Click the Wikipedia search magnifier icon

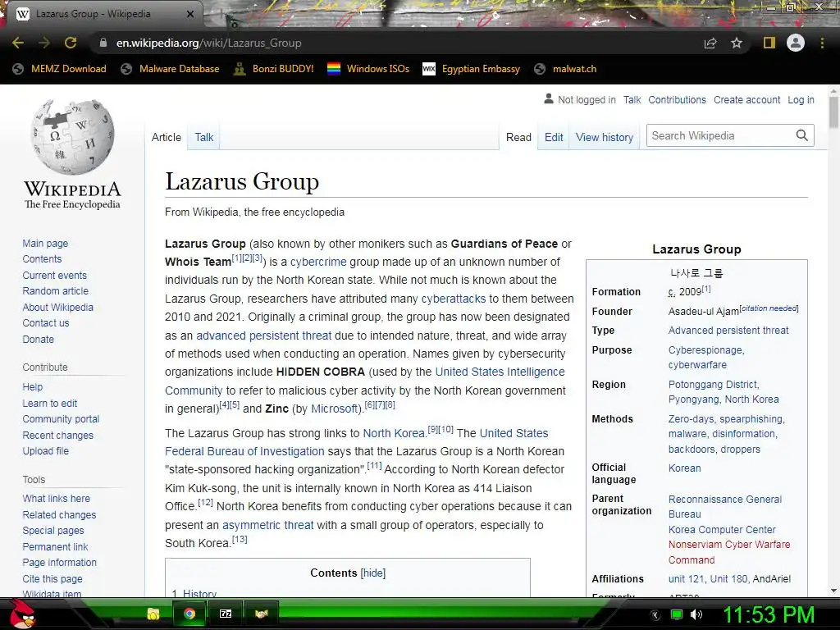[x=802, y=135]
